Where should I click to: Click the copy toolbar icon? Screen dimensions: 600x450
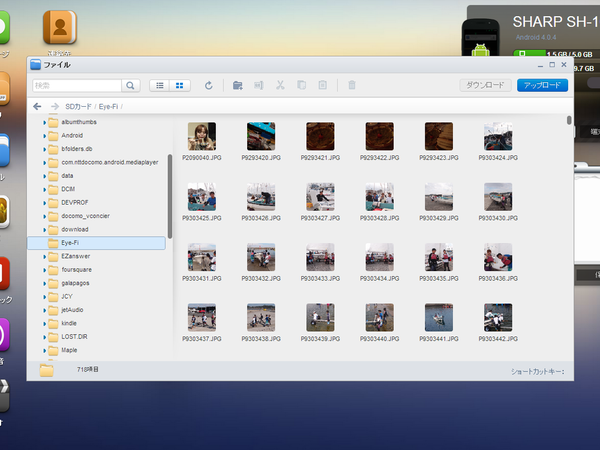point(302,85)
